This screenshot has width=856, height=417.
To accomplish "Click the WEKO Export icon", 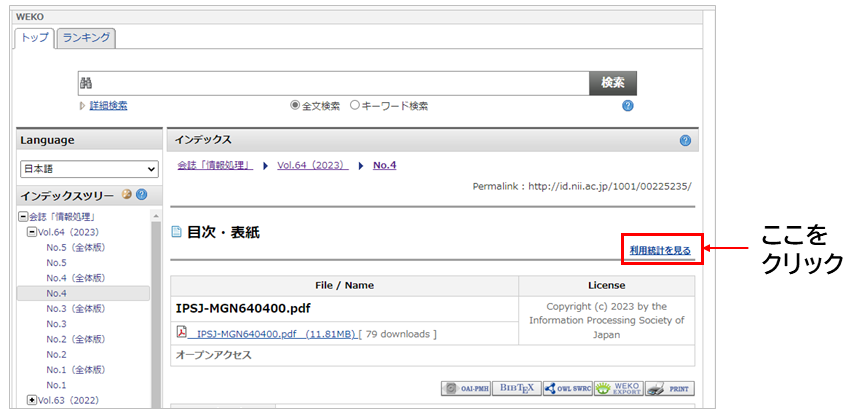I will [x=618, y=389].
